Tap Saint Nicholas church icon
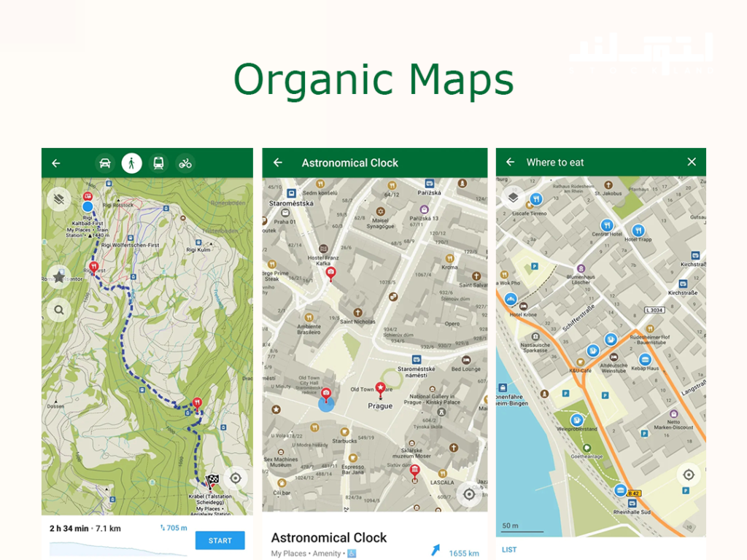 point(357,313)
